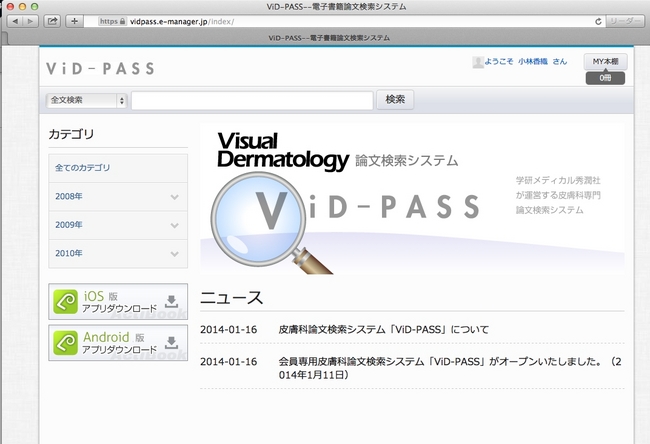Screen dimensions: 650x444
Task: Open Safari Reader with the リーダー button
Action: (626, 21)
